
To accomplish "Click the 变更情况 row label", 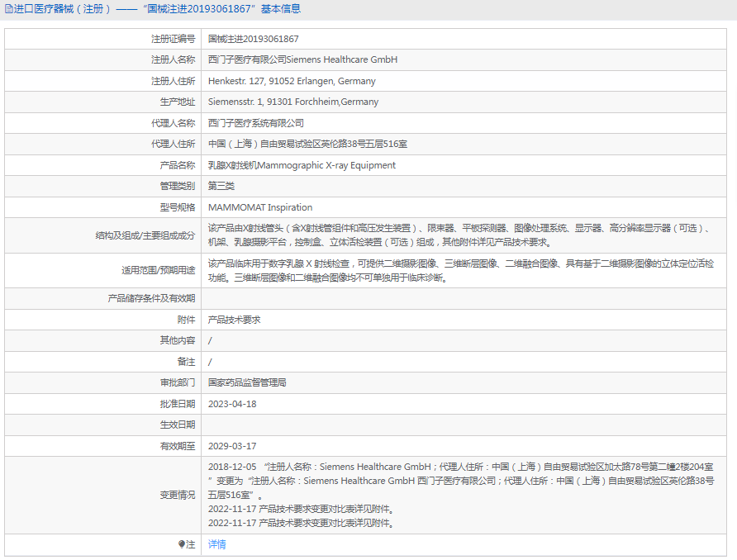I will pyautogui.click(x=178, y=495).
